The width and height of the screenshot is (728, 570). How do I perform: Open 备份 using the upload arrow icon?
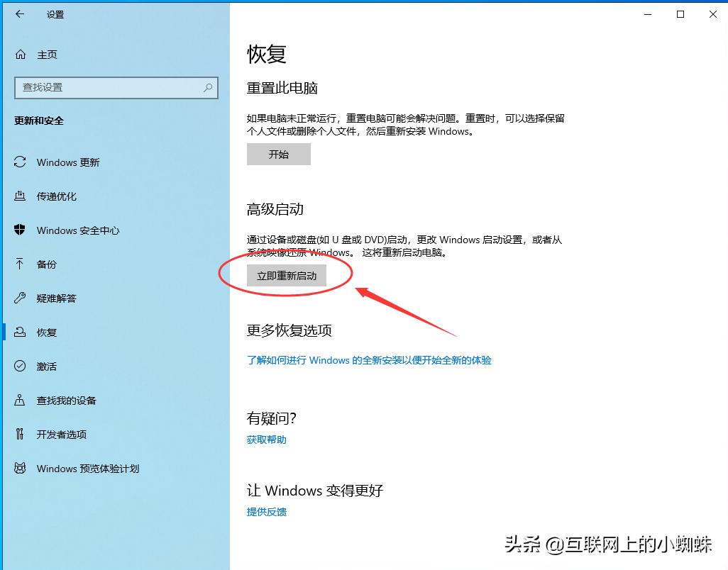coord(18,264)
